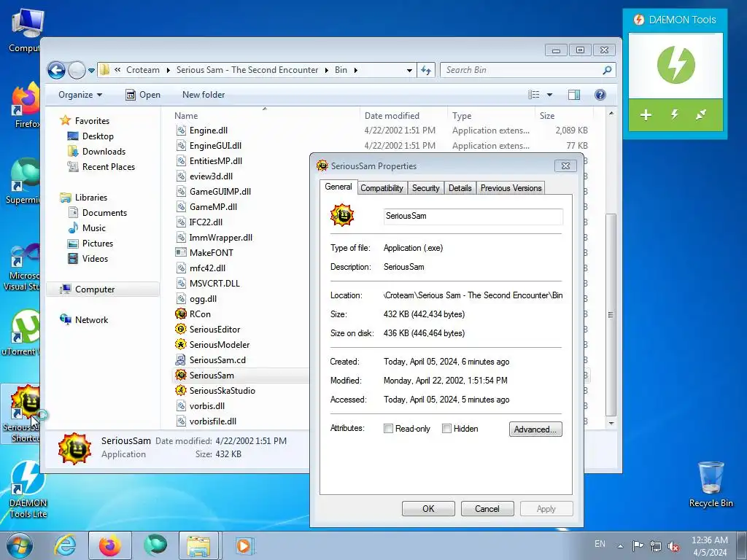Click the refresh button beside address bar
This screenshot has width=747, height=560.
point(426,71)
